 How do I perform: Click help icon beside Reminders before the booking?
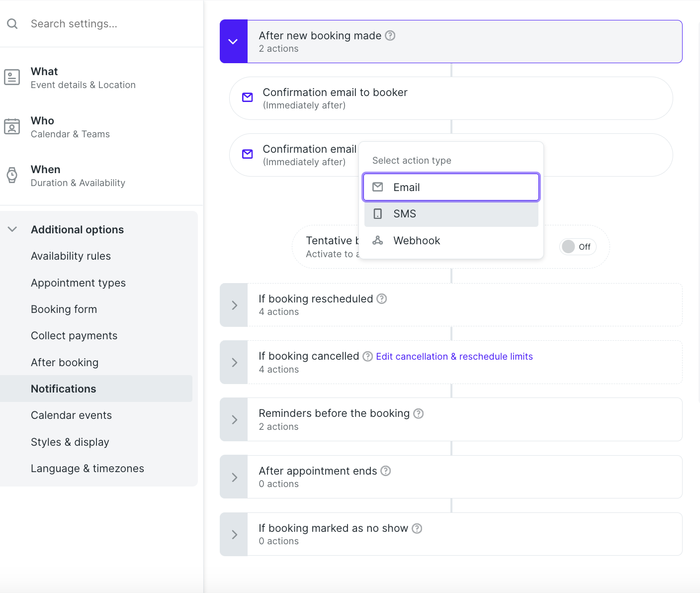point(419,413)
